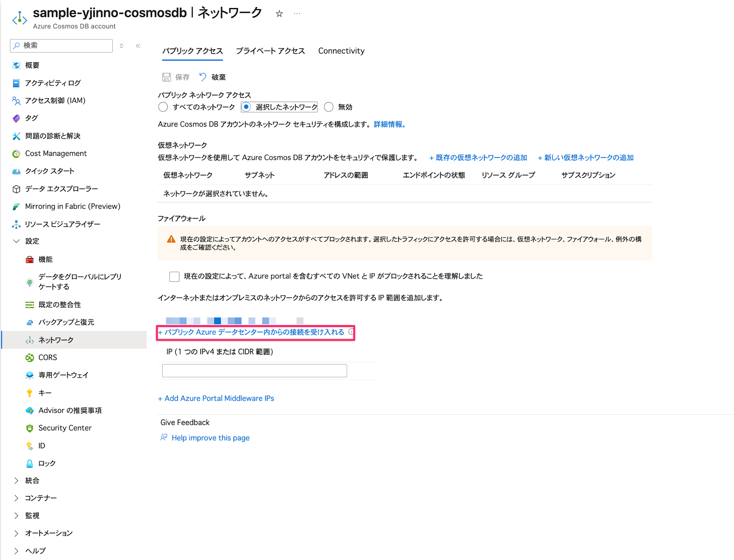Click the エンドポイントの状態 column header
Viewport: 734px width, 560px height.
[434, 175]
